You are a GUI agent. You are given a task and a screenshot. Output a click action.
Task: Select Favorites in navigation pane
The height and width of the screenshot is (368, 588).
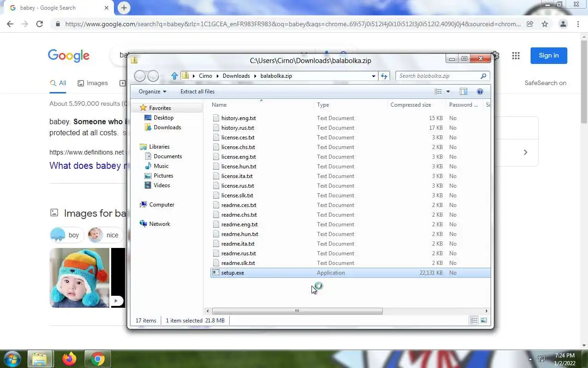click(160, 108)
